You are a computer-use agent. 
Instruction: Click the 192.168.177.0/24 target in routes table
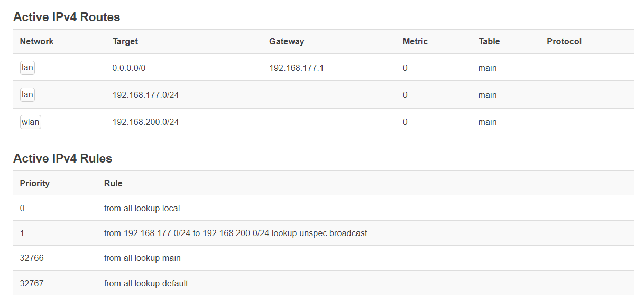click(145, 95)
